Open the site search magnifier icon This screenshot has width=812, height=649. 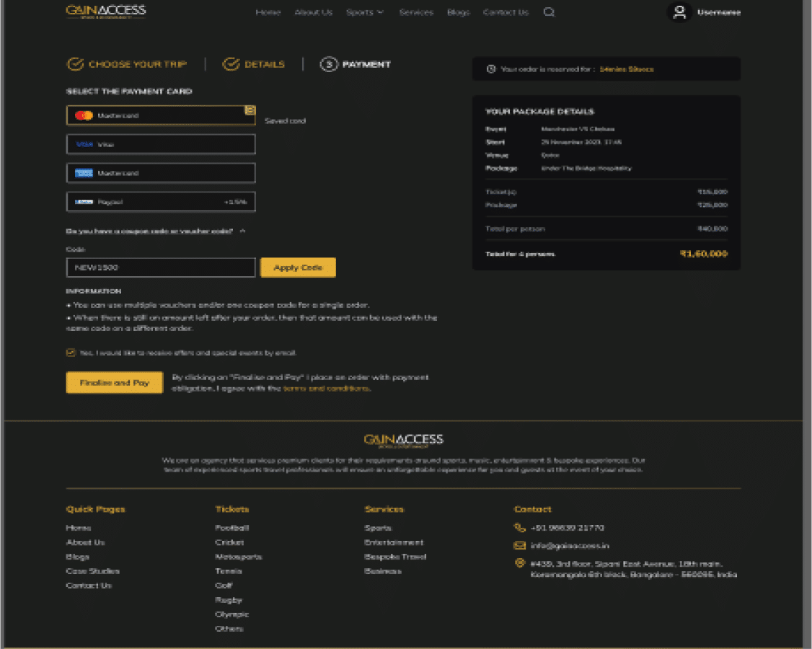point(549,12)
